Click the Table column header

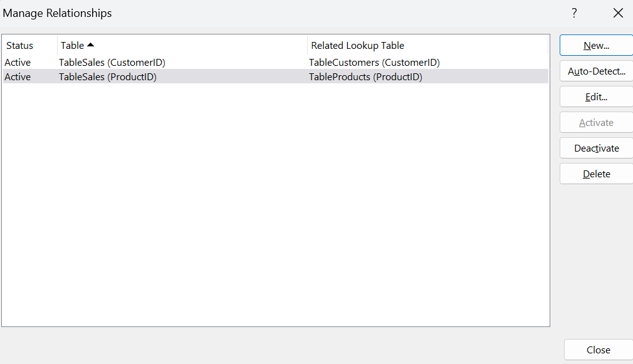73,46
